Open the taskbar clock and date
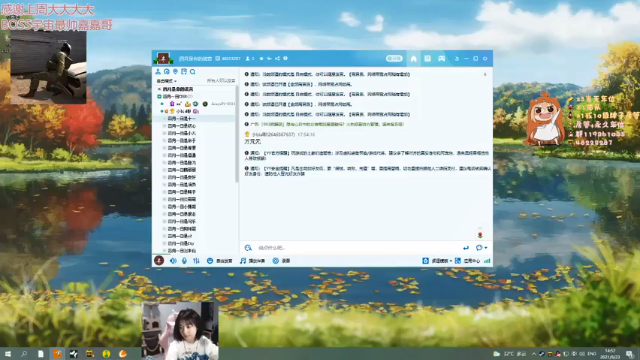The image size is (640, 360). point(611,354)
